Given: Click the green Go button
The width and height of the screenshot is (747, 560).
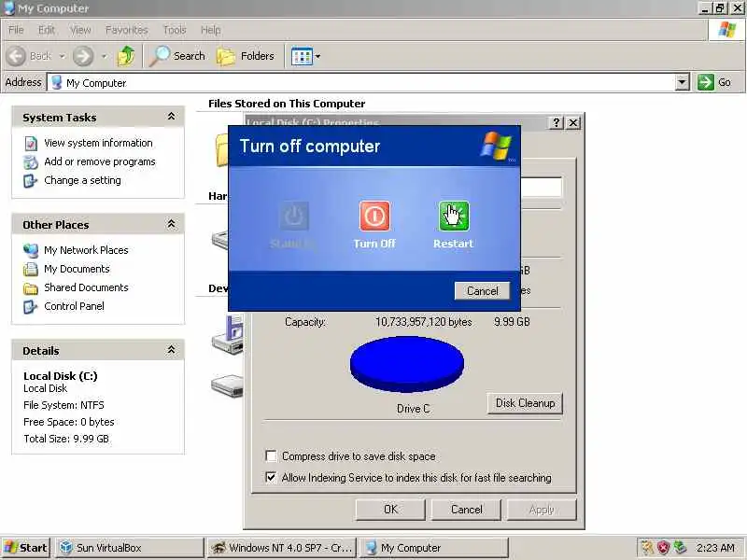Looking at the screenshot, I should [714, 82].
